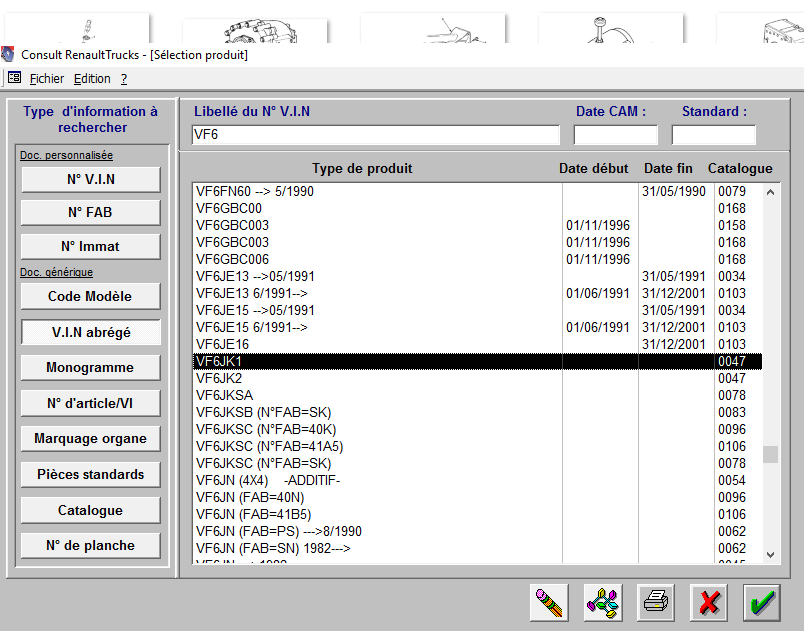Image resolution: width=808 pixels, height=631 pixels.
Task: Choose the Monogramme search button
Action: coord(90,368)
